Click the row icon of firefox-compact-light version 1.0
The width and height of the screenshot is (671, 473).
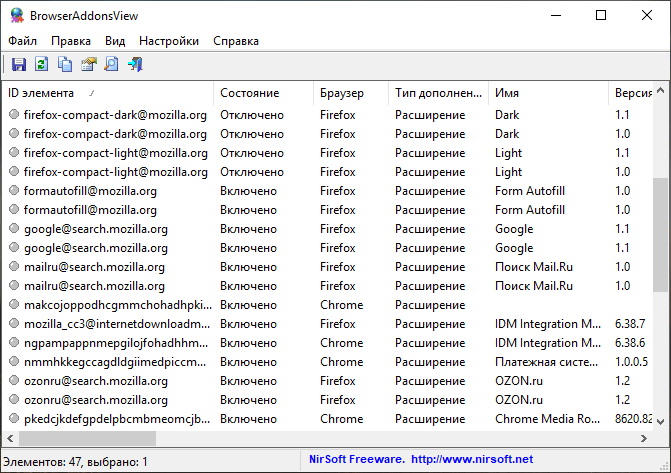coord(14,171)
